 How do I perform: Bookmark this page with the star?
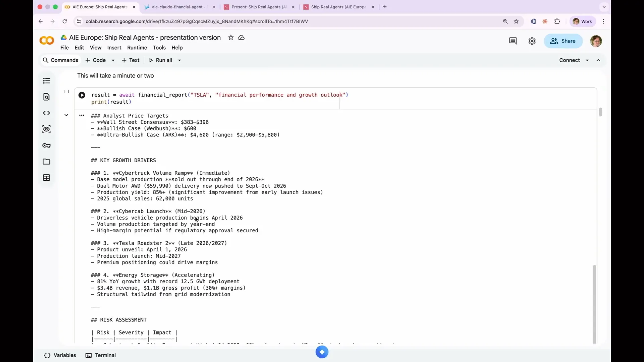[x=516, y=21]
